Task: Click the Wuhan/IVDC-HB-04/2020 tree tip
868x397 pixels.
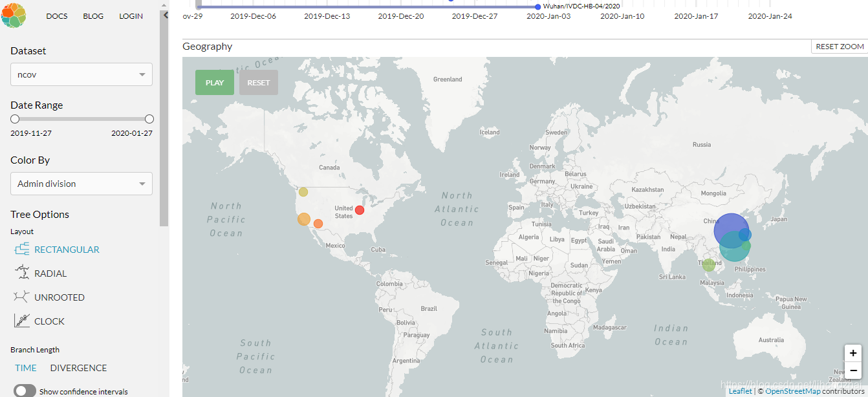Action: [x=538, y=6]
